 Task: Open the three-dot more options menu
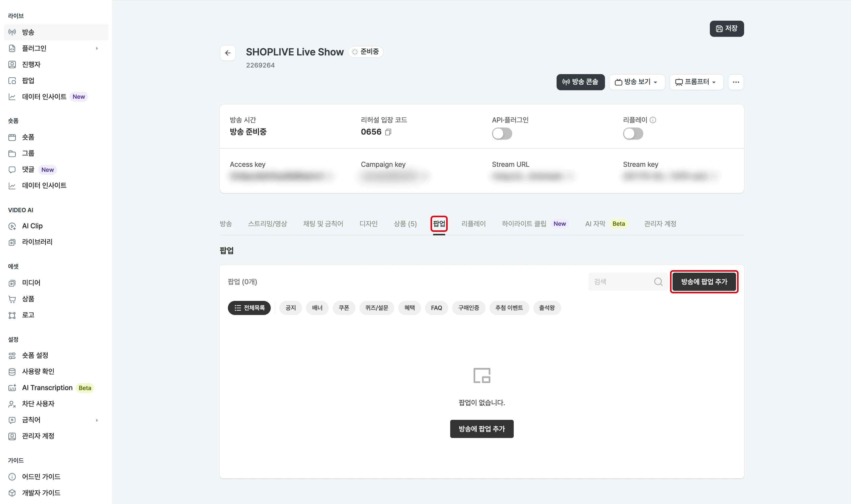pos(736,82)
